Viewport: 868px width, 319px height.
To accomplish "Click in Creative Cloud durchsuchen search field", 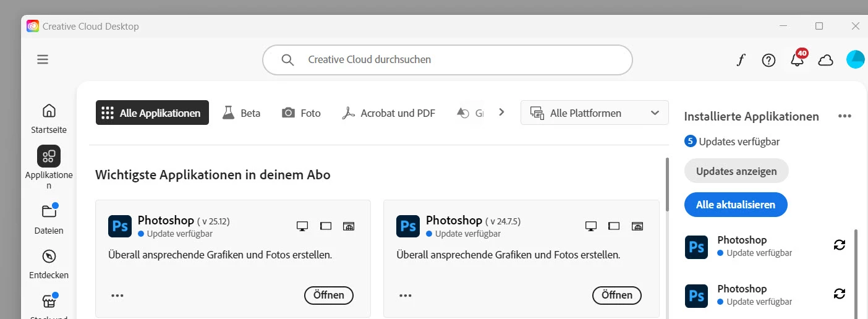I will [448, 60].
